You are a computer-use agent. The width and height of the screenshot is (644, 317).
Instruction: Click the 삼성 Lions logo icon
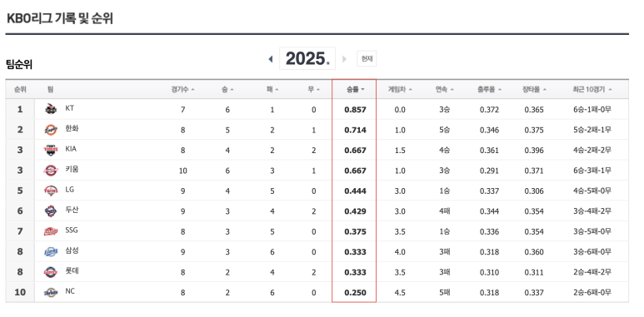(x=51, y=252)
